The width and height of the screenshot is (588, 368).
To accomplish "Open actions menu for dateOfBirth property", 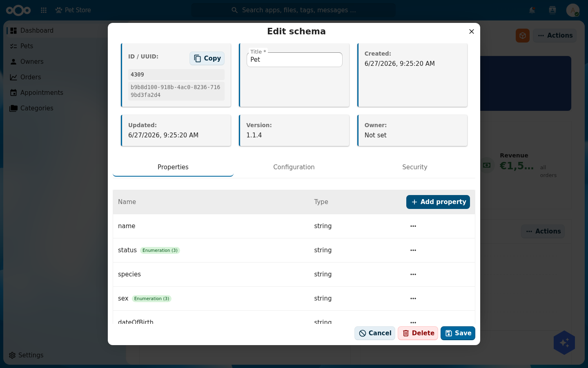I will 413,322.
